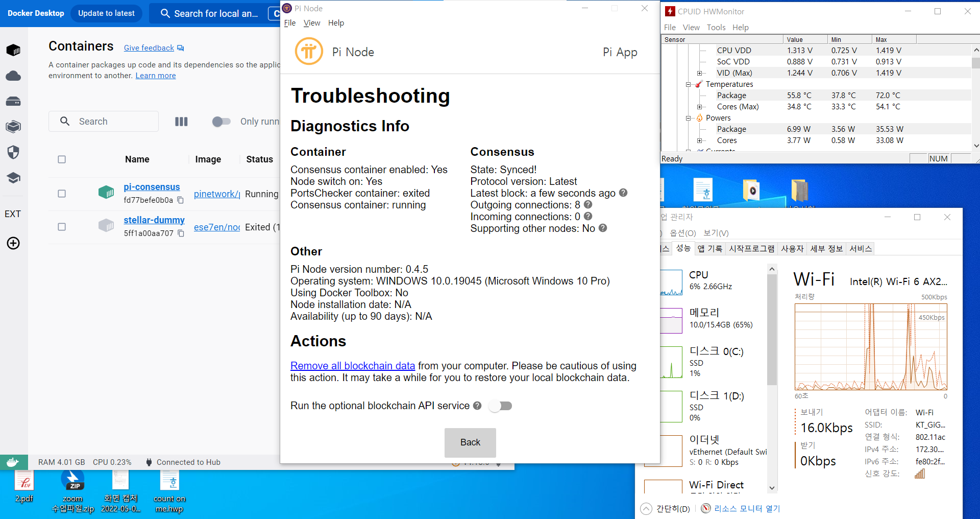Collapse Powers node in HWMonitor

689,118
